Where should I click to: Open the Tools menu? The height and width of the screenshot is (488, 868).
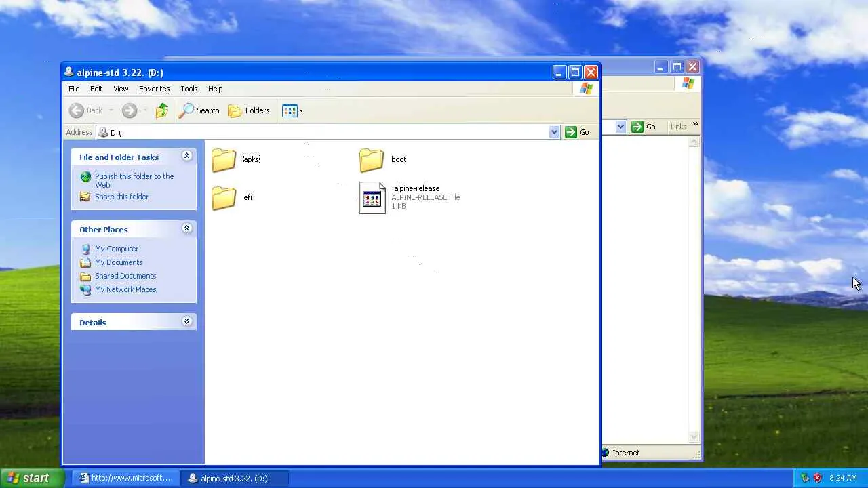point(189,89)
